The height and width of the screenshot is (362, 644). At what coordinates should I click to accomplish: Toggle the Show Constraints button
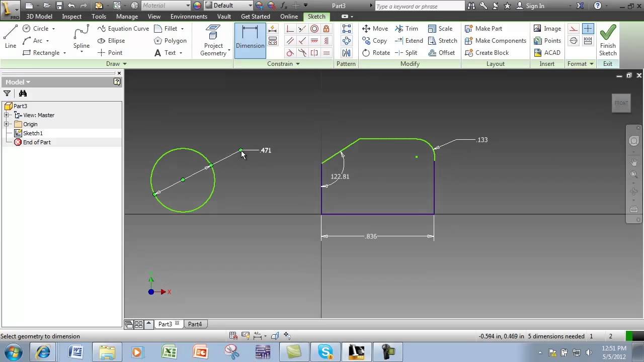point(273,41)
